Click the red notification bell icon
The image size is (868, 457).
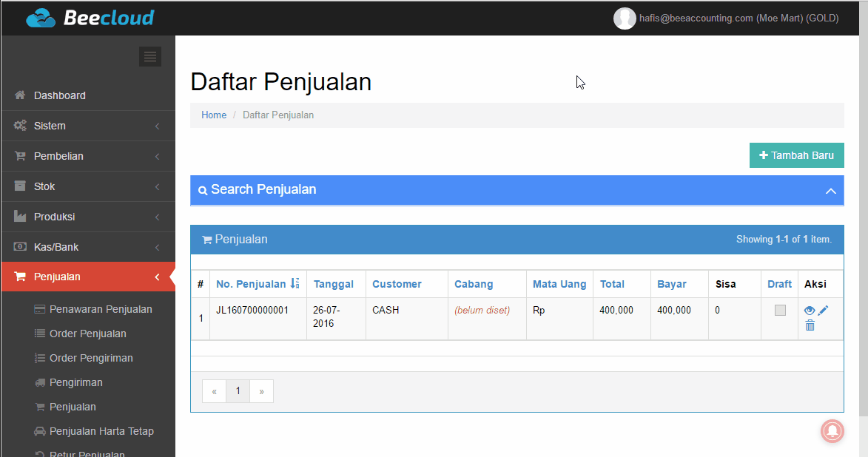click(832, 430)
